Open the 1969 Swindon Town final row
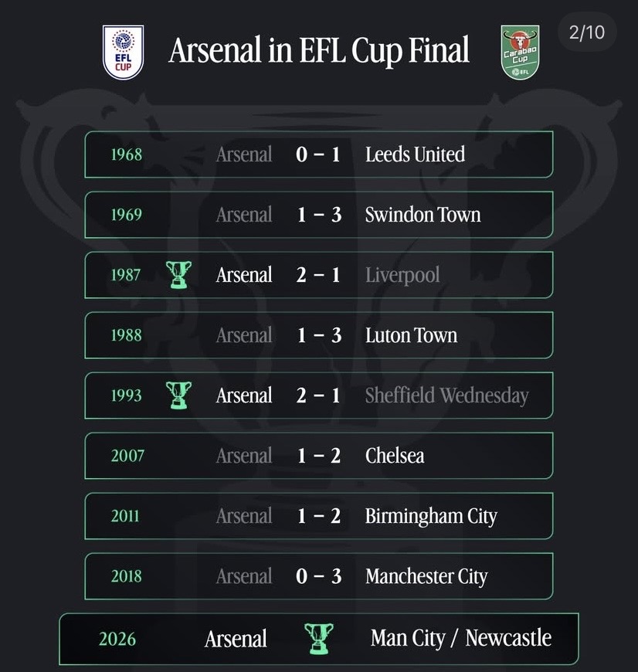The height and width of the screenshot is (672, 638). (318, 215)
